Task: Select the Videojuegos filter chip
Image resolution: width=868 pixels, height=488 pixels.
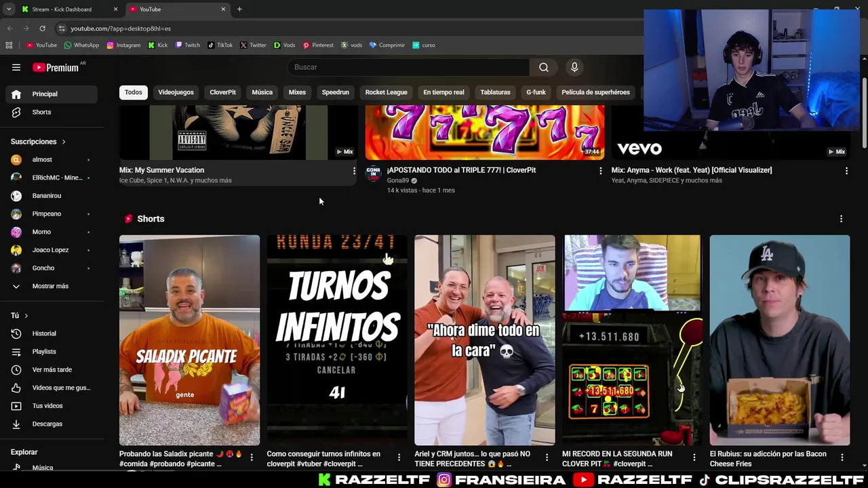Action: [176, 92]
